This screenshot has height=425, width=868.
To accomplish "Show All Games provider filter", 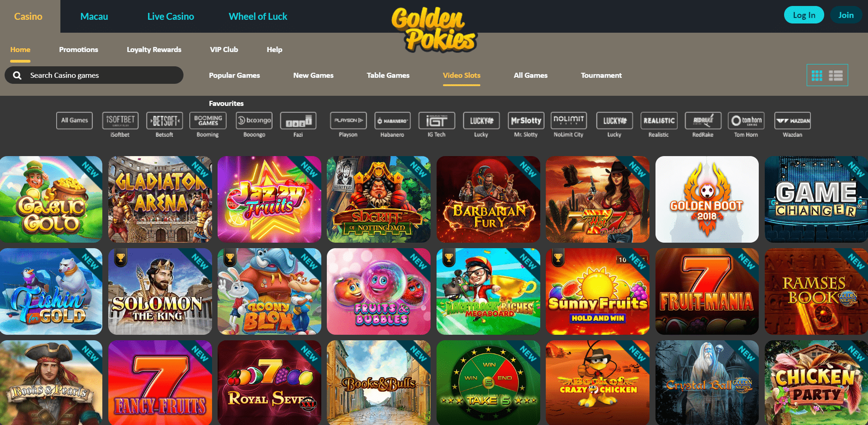I will point(75,121).
